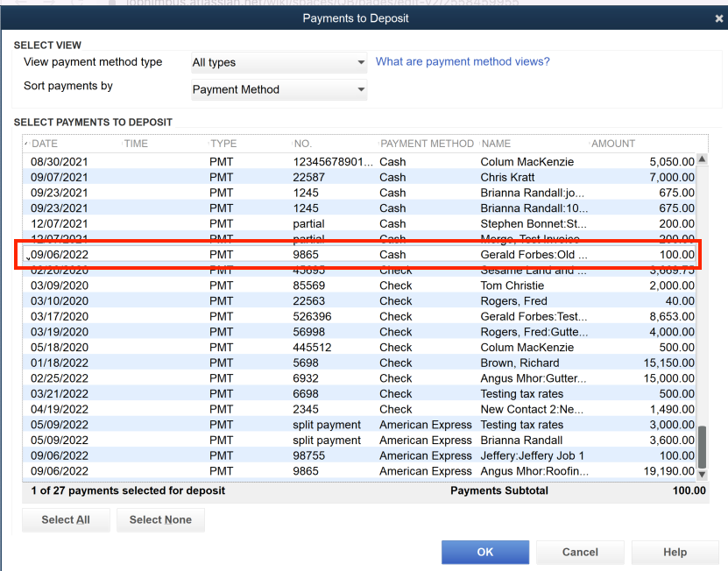Click the Select All button
Image resolution: width=728 pixels, height=571 pixels.
(66, 519)
